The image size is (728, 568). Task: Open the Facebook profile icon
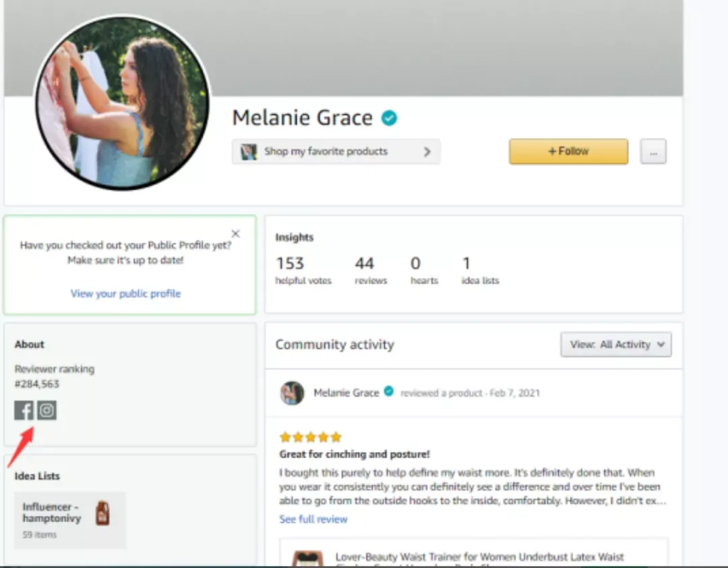click(24, 410)
